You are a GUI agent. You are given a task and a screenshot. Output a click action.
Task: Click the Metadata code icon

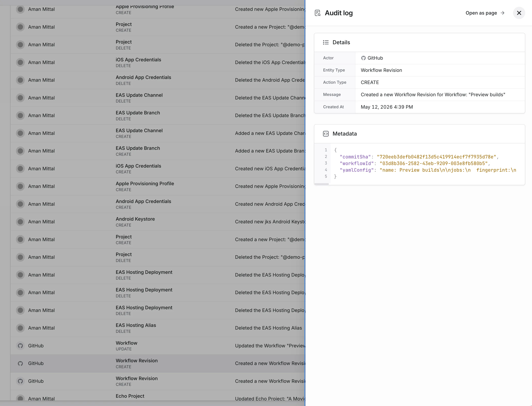coord(326,134)
